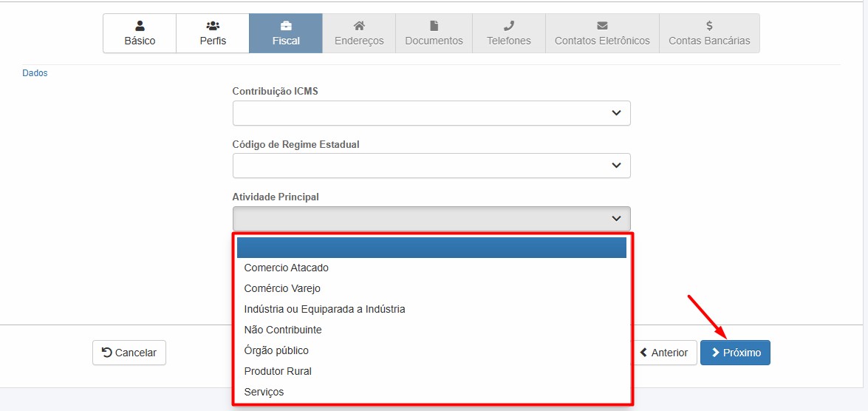The width and height of the screenshot is (868, 411).
Task: Choose Comércio Varejo from the list
Action: [x=282, y=288]
